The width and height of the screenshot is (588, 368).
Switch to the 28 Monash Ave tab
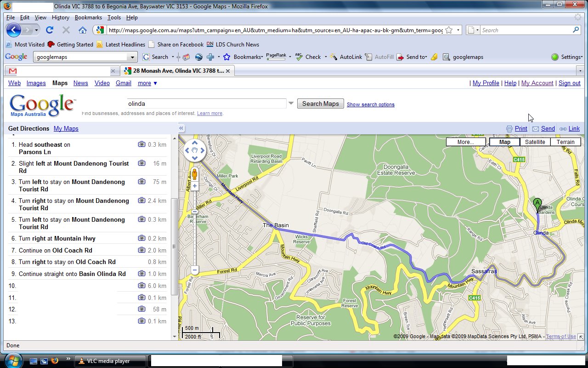pos(177,71)
